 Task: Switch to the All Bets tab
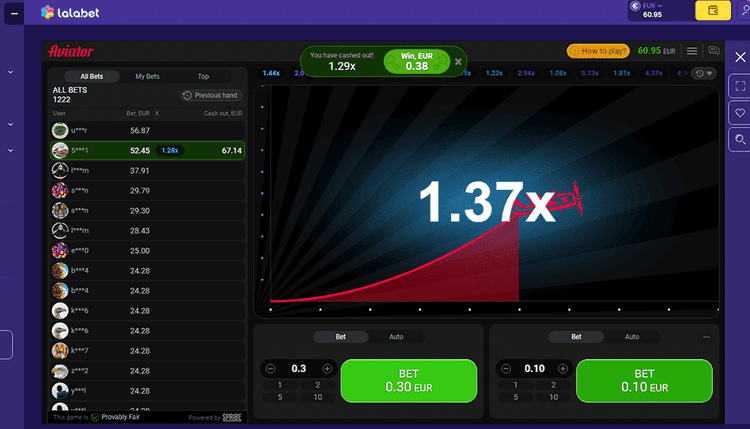[x=91, y=77]
